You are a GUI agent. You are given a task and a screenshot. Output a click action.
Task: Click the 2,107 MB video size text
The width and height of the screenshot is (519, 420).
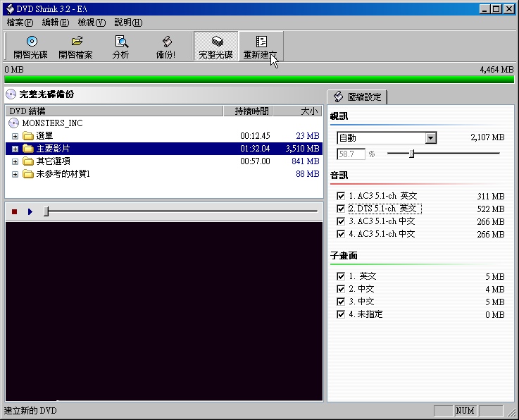[x=487, y=137]
